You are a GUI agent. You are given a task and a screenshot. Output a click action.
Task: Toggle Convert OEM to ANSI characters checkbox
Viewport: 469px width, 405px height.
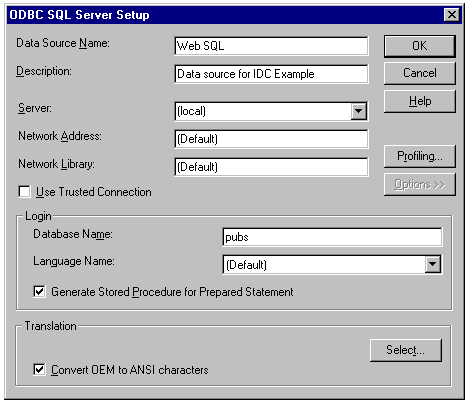click(39, 370)
